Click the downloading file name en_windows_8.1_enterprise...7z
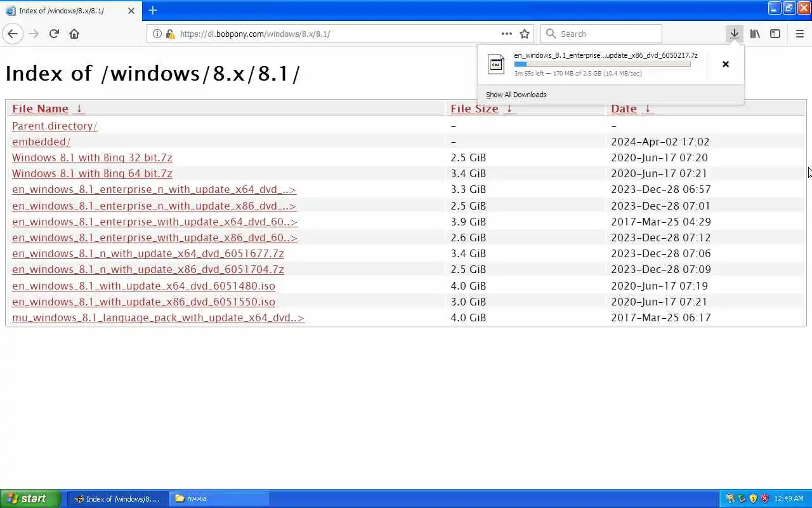Screen dimensions: 812x508 pos(606,55)
